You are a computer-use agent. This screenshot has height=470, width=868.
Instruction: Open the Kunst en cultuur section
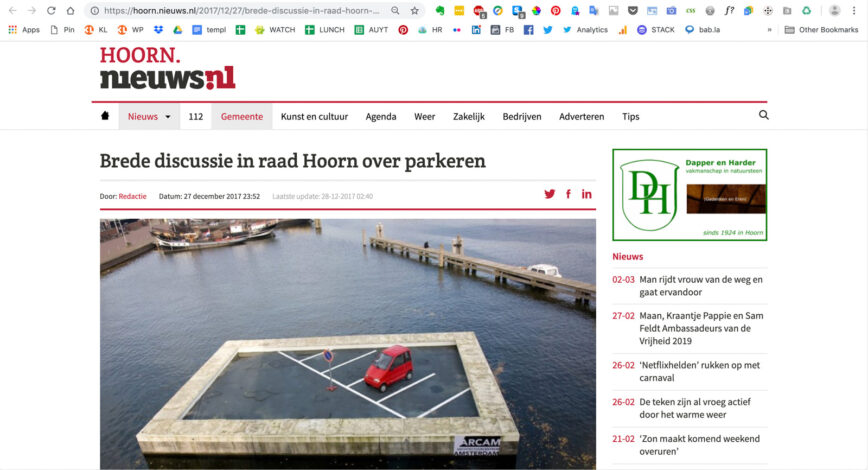pyautogui.click(x=314, y=116)
